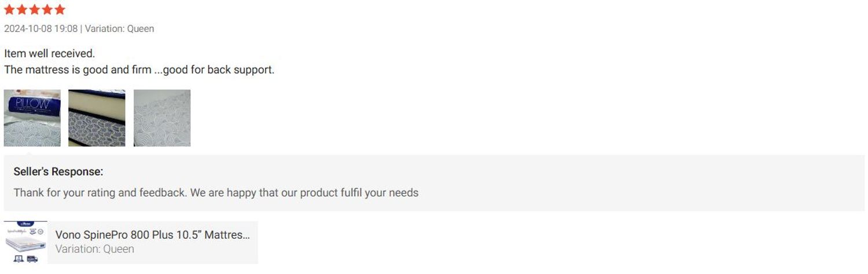Click the "good for back support" review sentence
This screenshot has width=868, height=274.
tap(219, 70)
